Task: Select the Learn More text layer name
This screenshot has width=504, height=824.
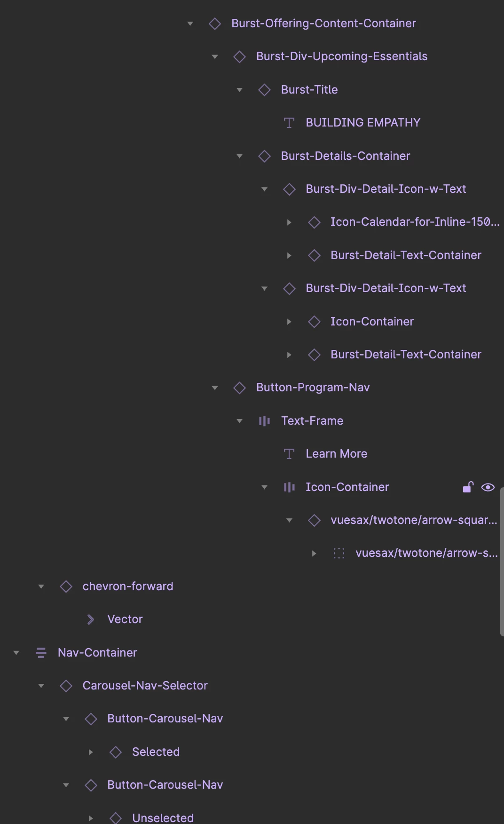Action: click(x=337, y=454)
